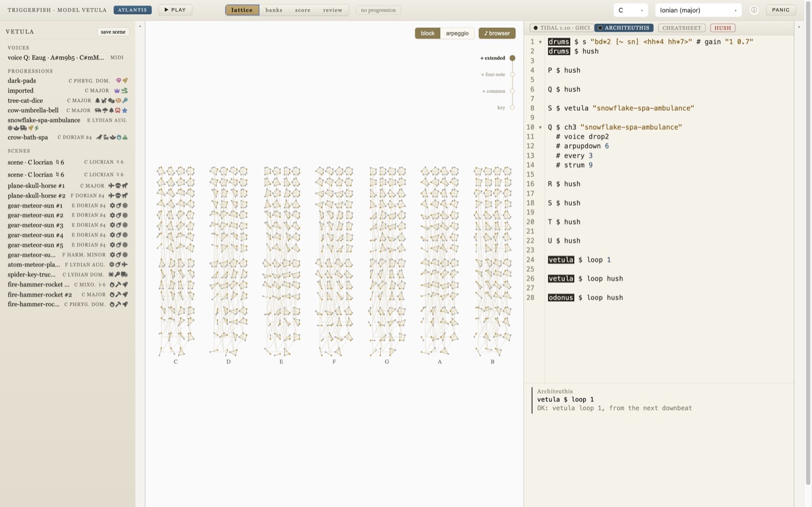Click the save scene button

tap(113, 32)
